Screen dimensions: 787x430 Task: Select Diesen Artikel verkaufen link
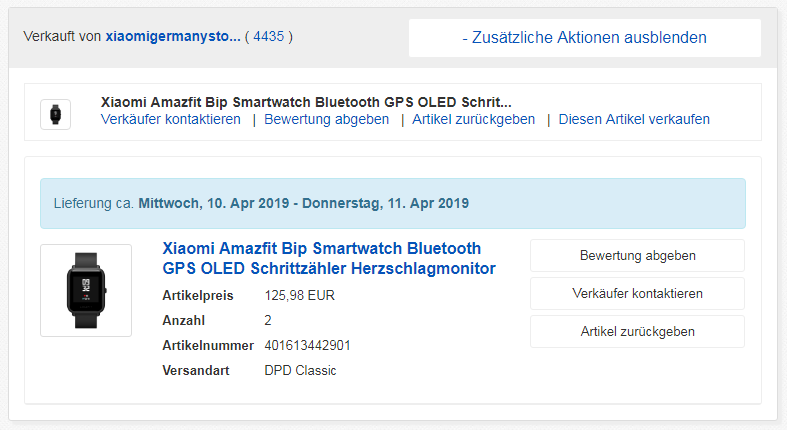point(634,119)
